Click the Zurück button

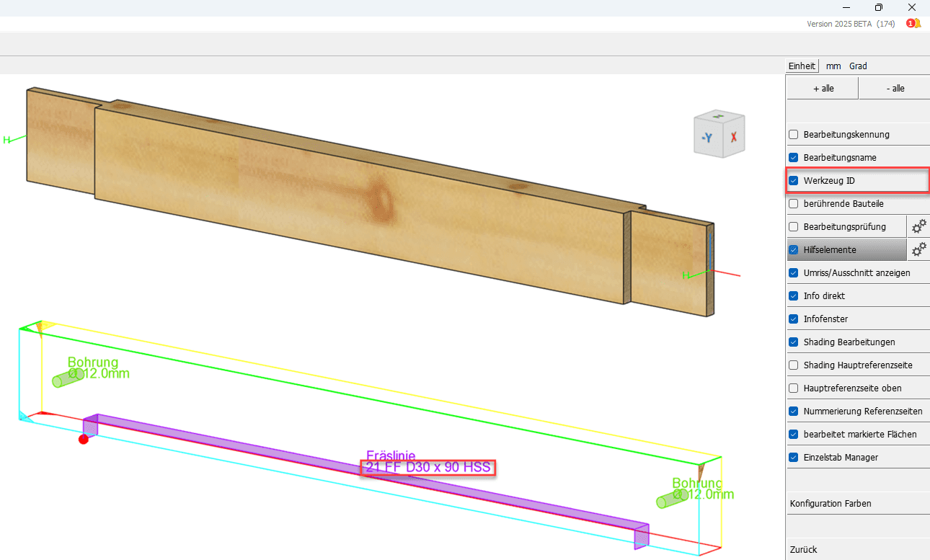pyautogui.click(x=803, y=549)
